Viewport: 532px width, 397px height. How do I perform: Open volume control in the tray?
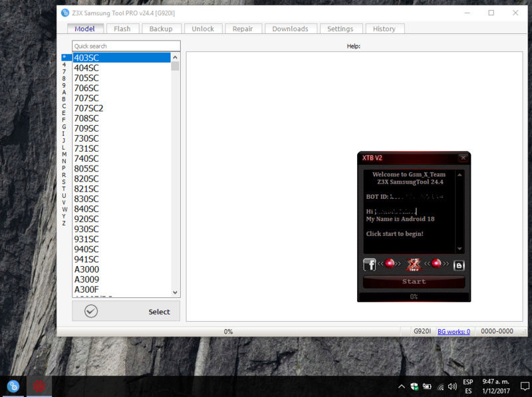click(452, 386)
